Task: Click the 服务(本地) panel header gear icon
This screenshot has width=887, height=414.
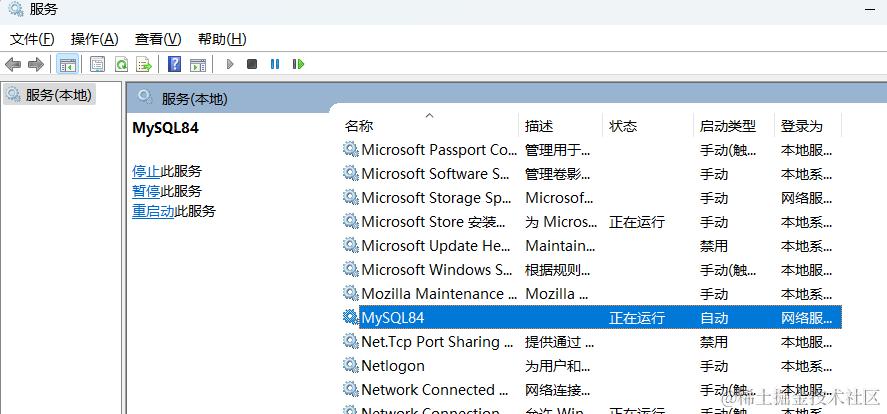Action: click(x=145, y=97)
